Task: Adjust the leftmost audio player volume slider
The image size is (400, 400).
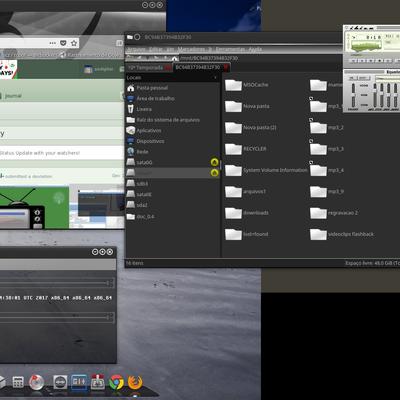Action: (x=353, y=95)
